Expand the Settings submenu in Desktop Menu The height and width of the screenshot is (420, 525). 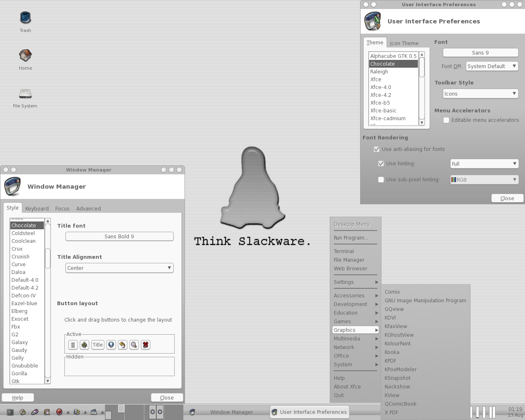pos(356,282)
